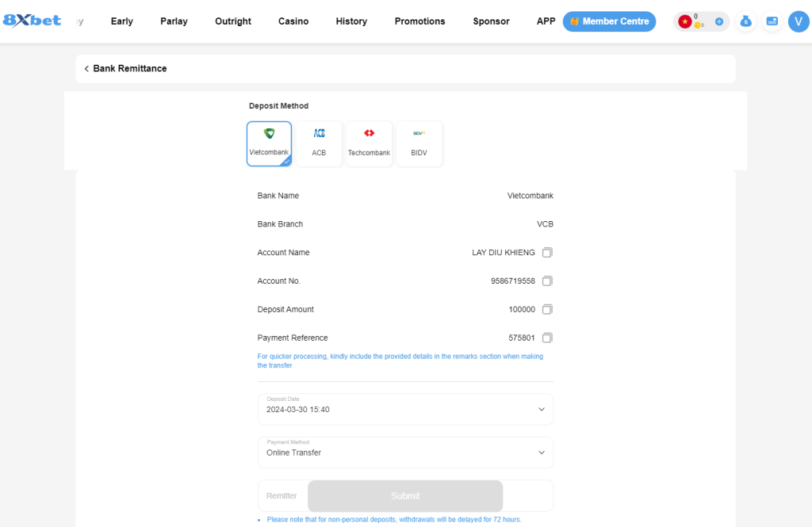Open the Promotions menu

click(419, 21)
